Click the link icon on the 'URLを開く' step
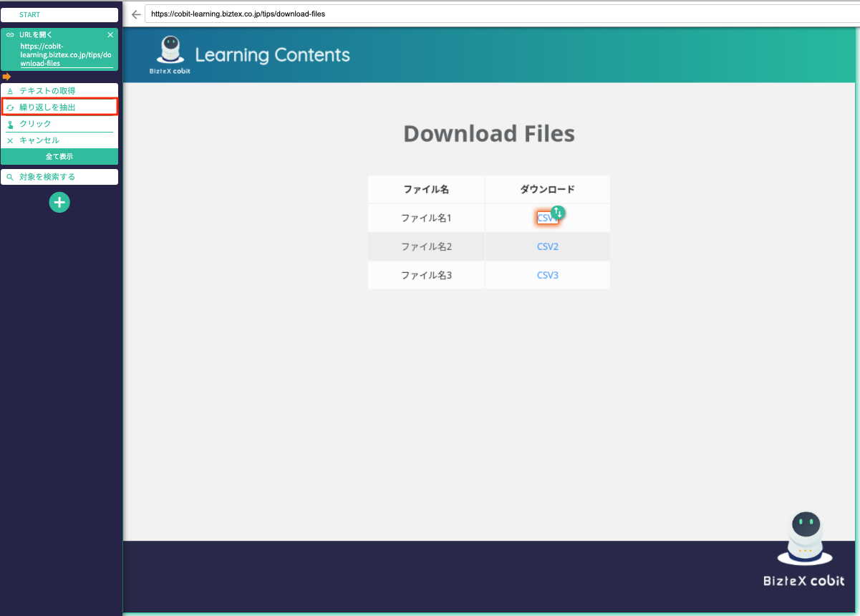Screen dimensions: 860x616 coord(10,34)
